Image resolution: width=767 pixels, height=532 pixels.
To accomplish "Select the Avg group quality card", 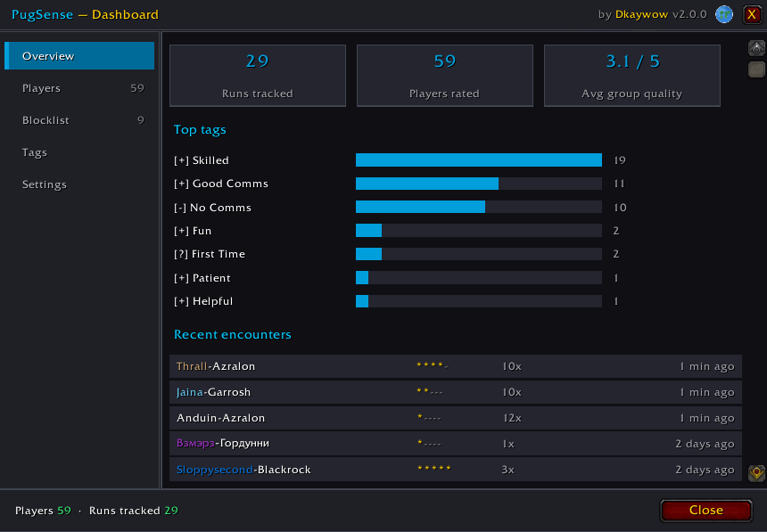I will click(x=632, y=76).
